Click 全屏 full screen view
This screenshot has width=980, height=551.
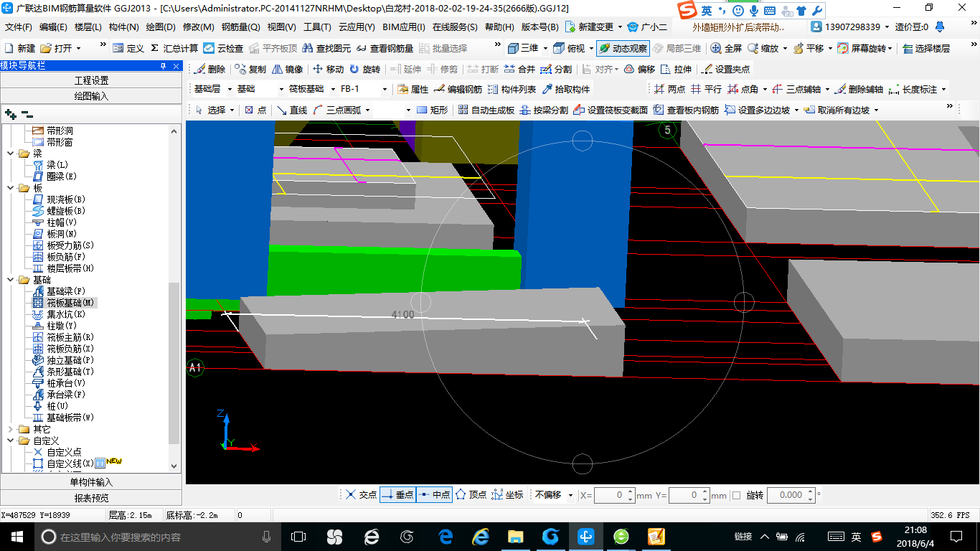[726, 48]
